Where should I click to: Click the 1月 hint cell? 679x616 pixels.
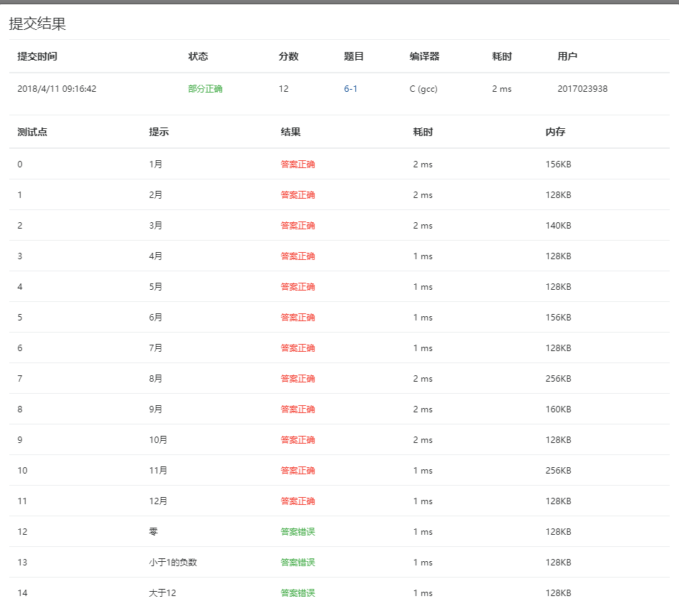(x=156, y=165)
